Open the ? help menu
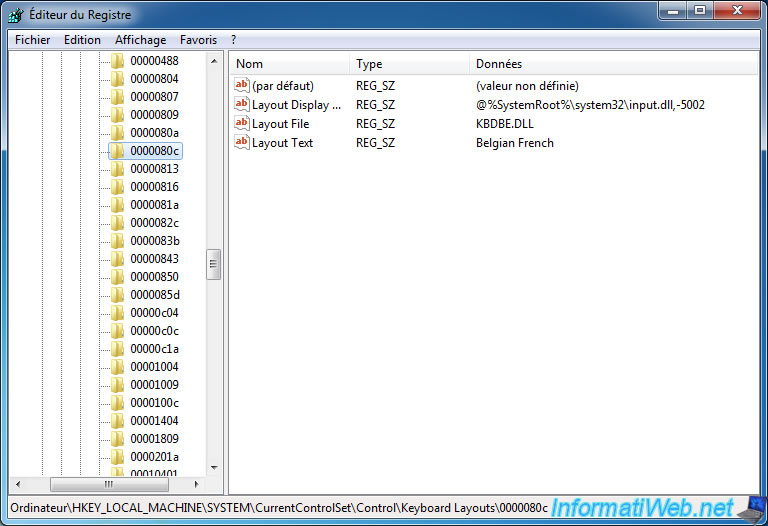The width and height of the screenshot is (768, 526). tap(233, 40)
